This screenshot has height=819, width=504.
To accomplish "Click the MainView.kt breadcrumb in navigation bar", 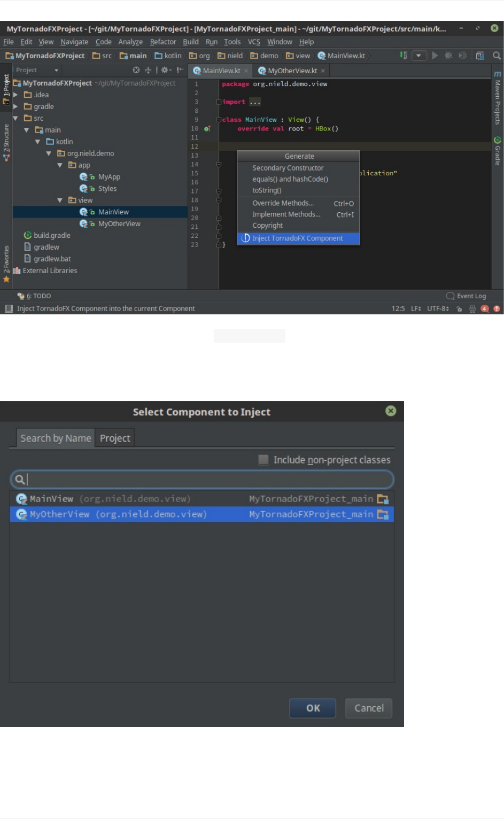I will [342, 56].
